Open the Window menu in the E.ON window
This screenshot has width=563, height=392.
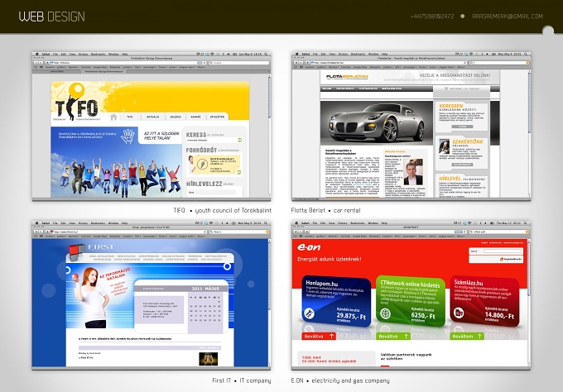point(373,223)
